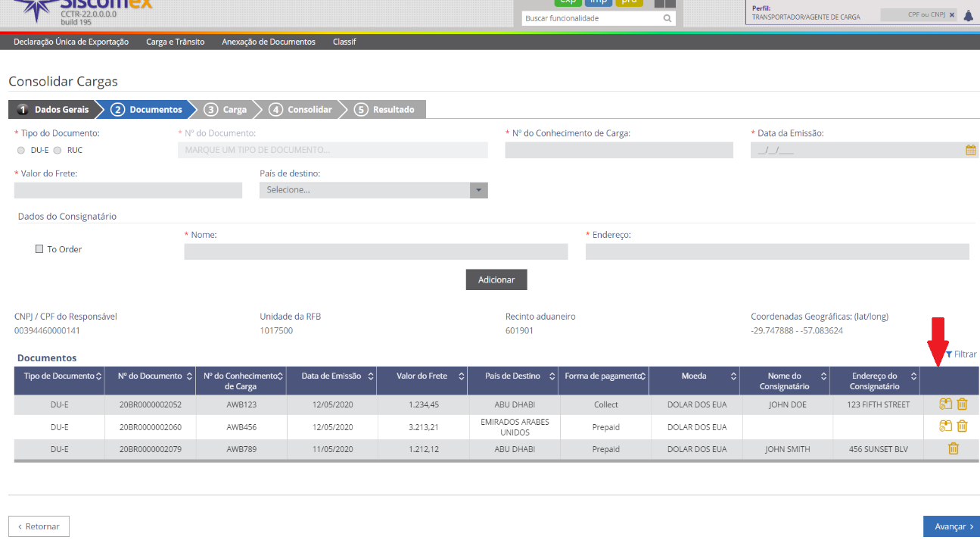Click the search magnifier icon

coord(667,18)
